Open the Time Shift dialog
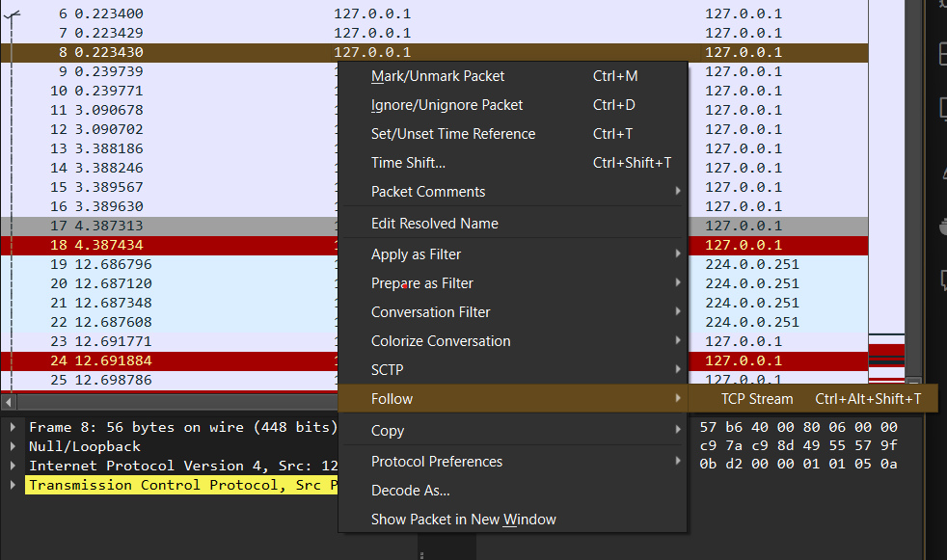Viewport: 947px width, 560px height. click(x=408, y=163)
